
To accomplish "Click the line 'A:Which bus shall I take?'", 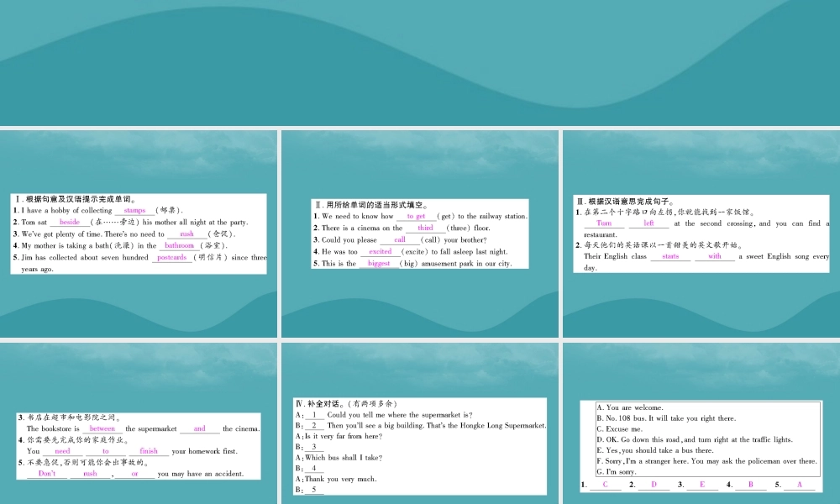I will tap(339, 458).
